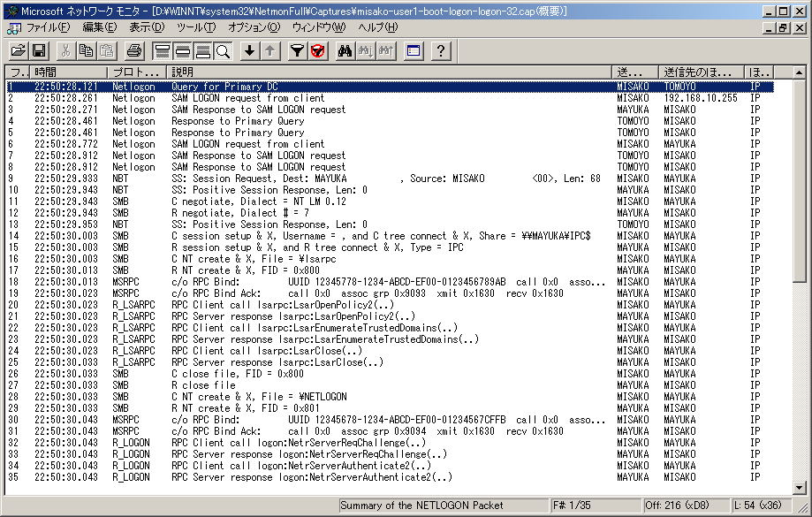Select frame 26 C close file, FID = 0x800
This screenshot has height=517, width=812.
click(390, 374)
